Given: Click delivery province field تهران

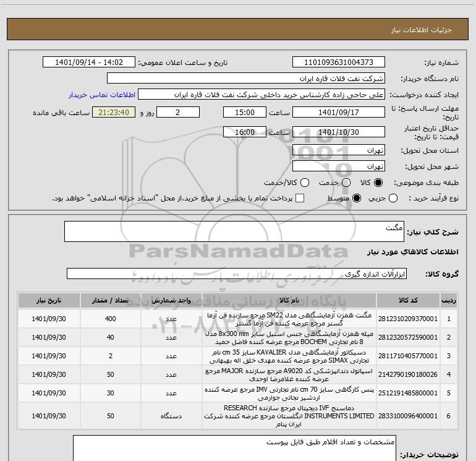Looking at the screenshot, I should (339, 150).
